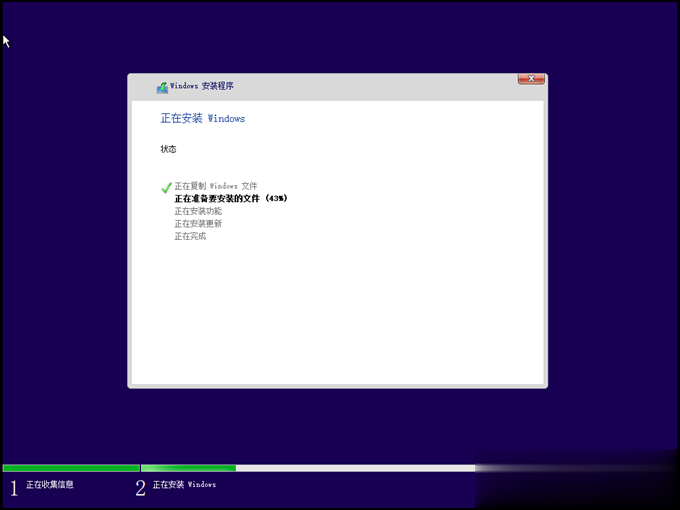680x510 pixels.
Task: Click the '正在安装更新' step
Action: pos(198,224)
